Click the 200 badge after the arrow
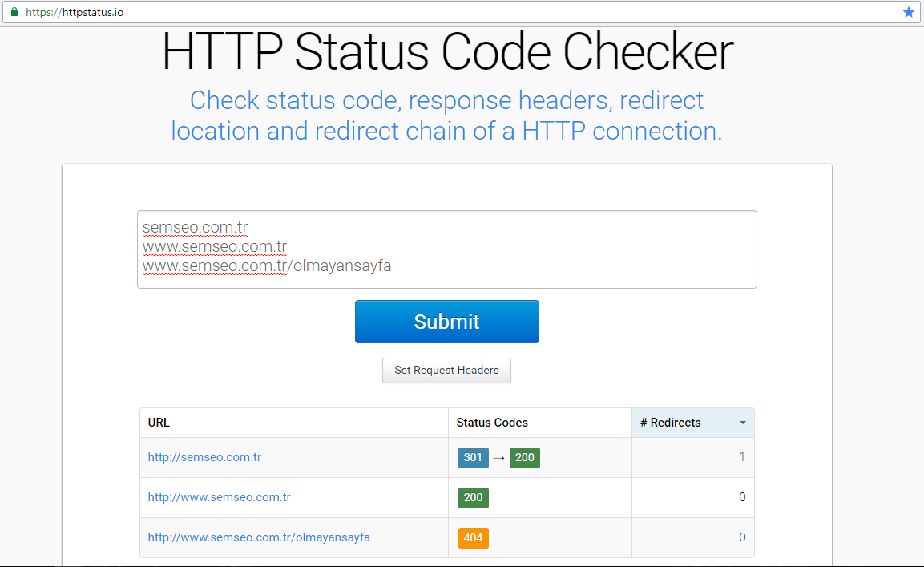This screenshot has width=924, height=567. (524, 457)
